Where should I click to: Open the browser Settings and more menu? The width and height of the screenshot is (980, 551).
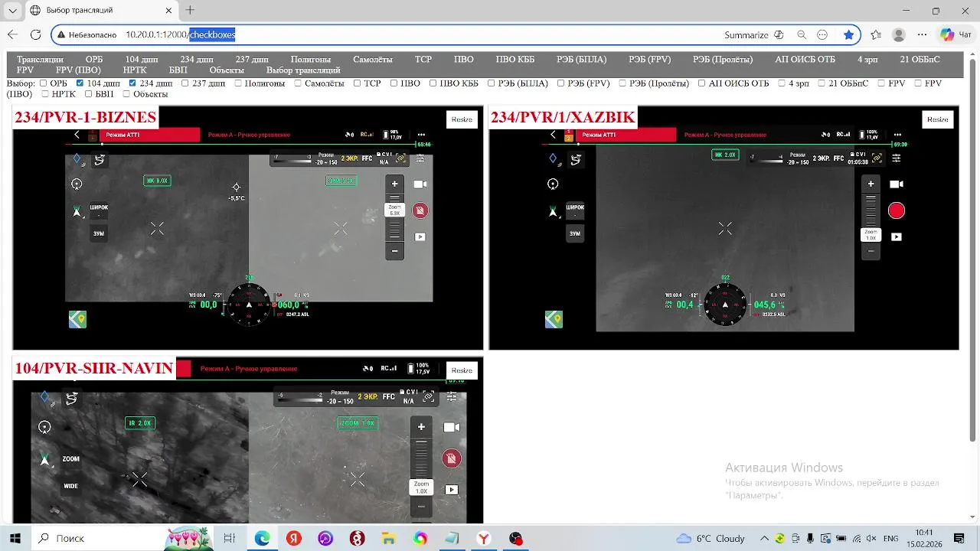tap(923, 34)
